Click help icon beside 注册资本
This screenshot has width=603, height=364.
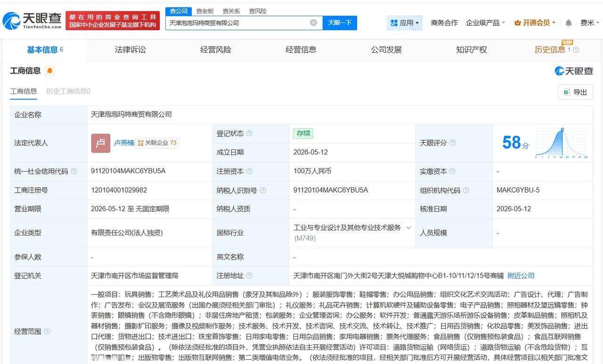(x=249, y=171)
